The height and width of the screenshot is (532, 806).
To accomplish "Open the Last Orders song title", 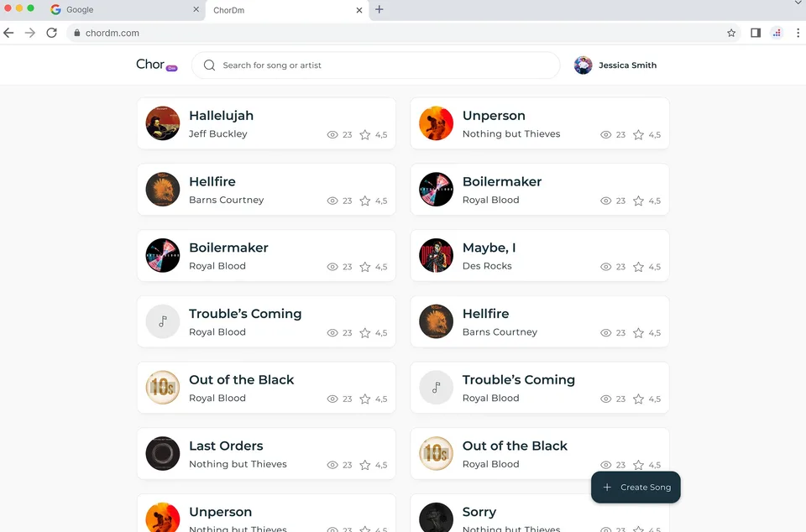I will click(x=226, y=446).
